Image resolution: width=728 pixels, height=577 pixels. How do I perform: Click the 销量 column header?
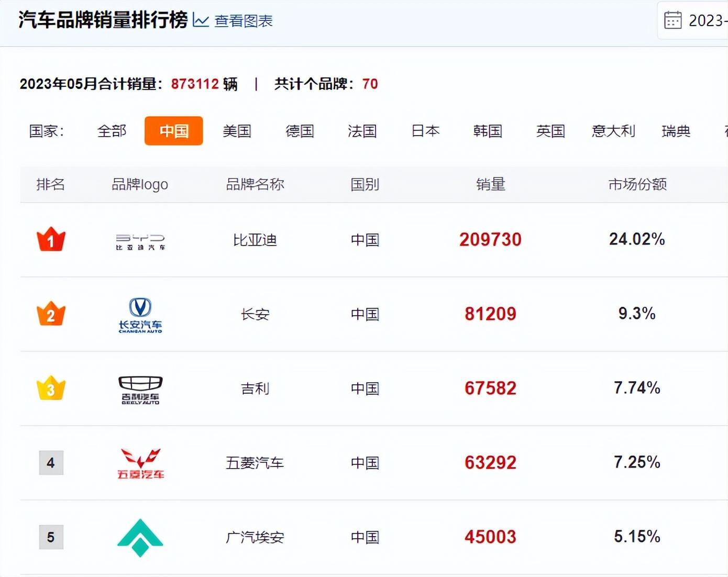click(491, 184)
